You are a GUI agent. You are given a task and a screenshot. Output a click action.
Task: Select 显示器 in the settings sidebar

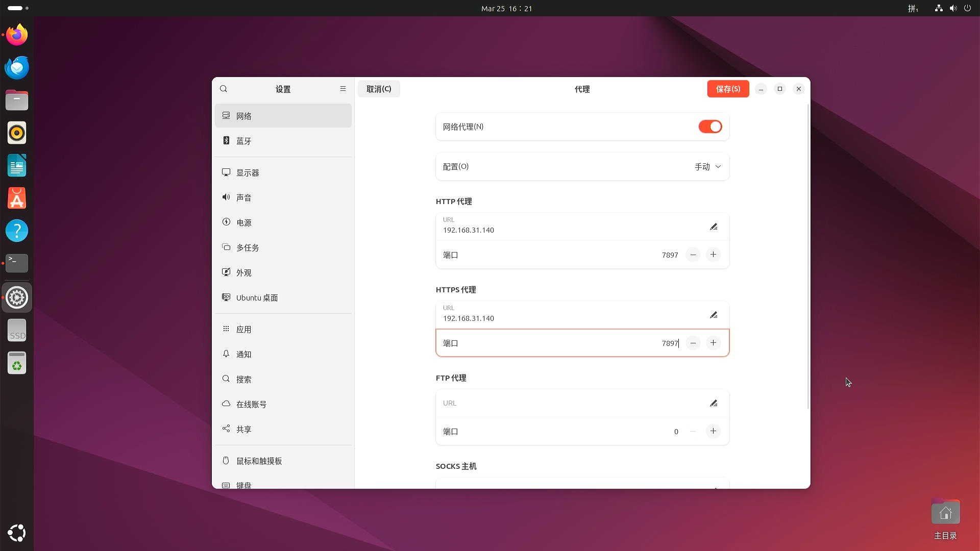click(248, 172)
